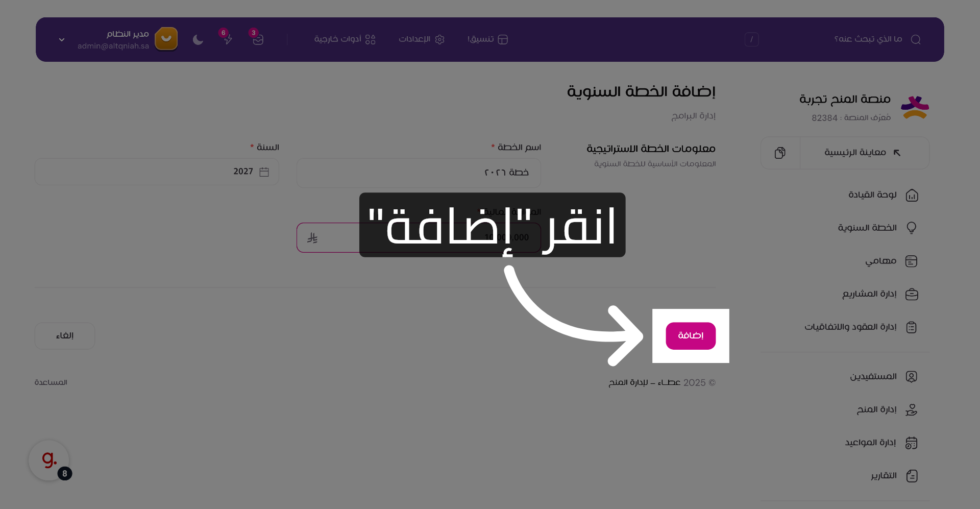Viewport: 980px width, 509px height.
Task: Open مهامي via its sidebar icon
Action: point(912,261)
